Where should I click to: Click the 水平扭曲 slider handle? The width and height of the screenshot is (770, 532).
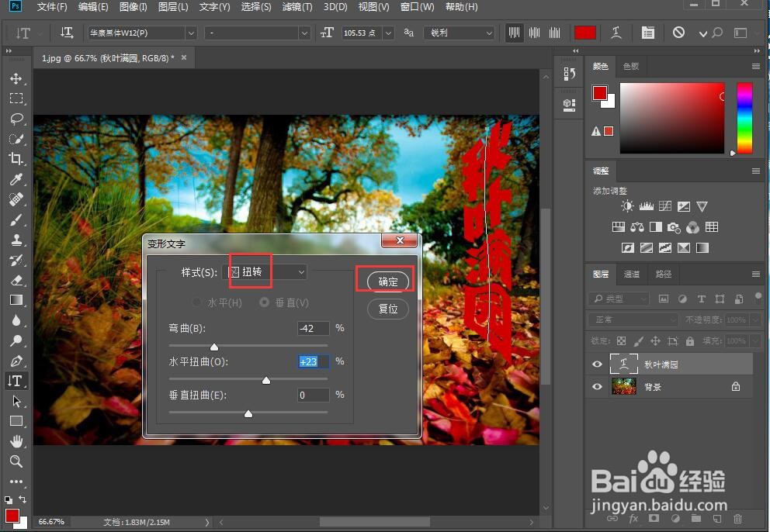pyautogui.click(x=266, y=380)
